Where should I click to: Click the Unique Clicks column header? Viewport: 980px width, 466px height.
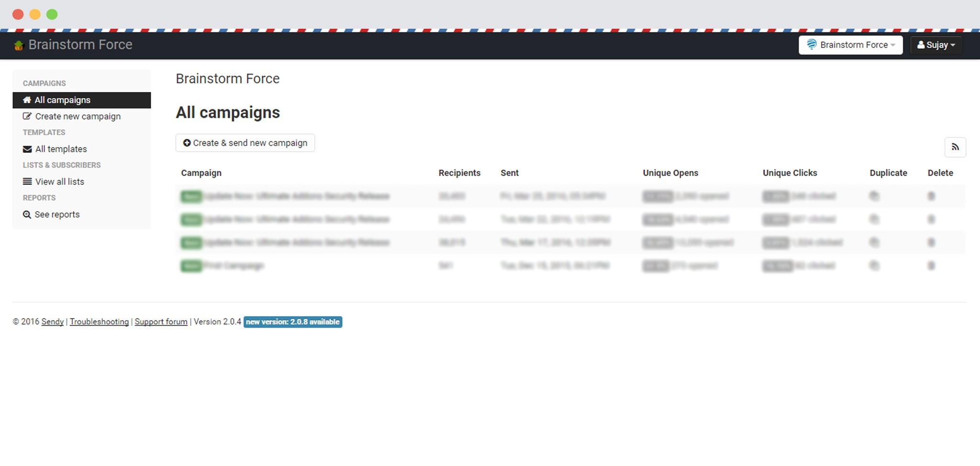tap(790, 173)
